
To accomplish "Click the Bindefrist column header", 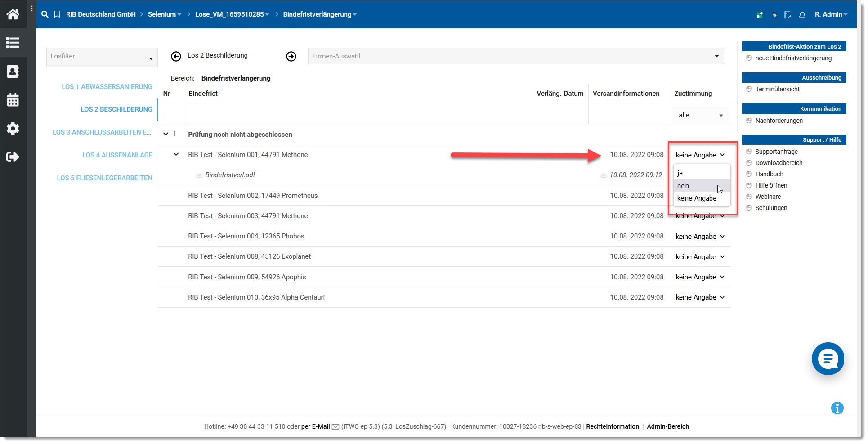I will tap(203, 94).
